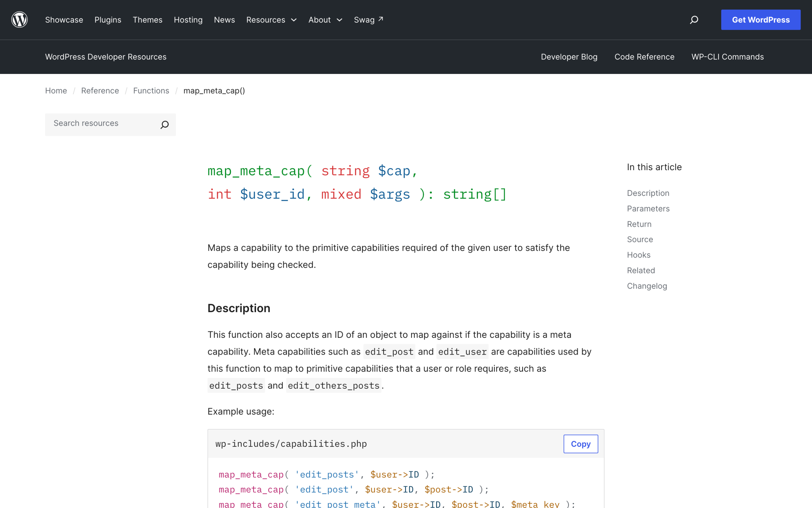This screenshot has width=812, height=508.
Task: Submit search with the resources magnifier icon
Action: click(164, 125)
